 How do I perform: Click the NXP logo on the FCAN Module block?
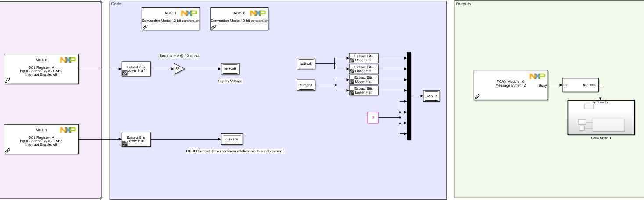coord(537,76)
